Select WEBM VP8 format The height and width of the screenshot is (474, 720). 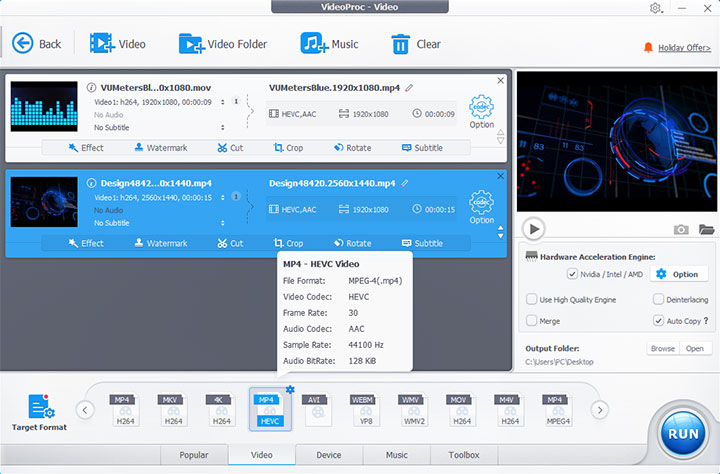click(x=365, y=410)
